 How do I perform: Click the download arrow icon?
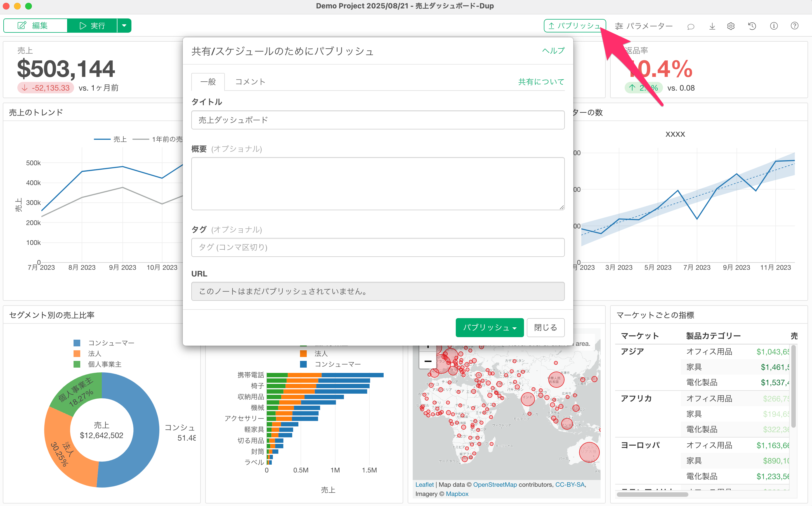(x=712, y=26)
